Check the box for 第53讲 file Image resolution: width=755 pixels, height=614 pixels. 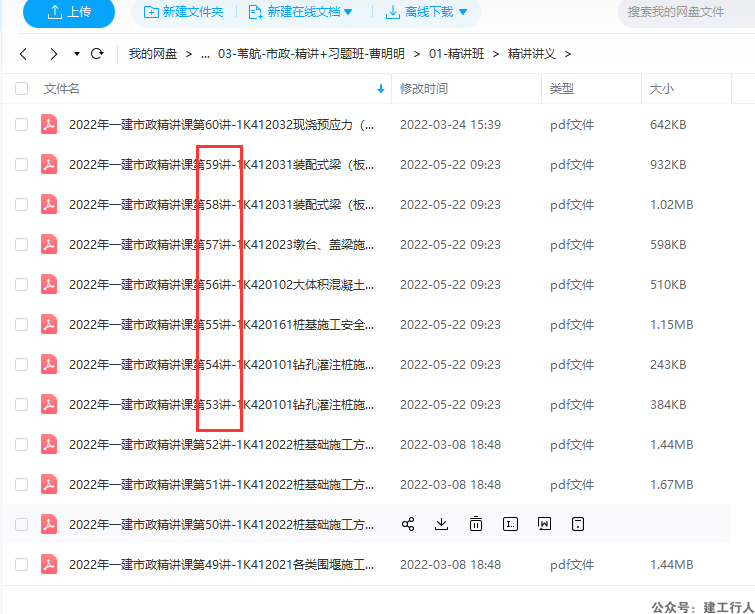tap(21, 405)
